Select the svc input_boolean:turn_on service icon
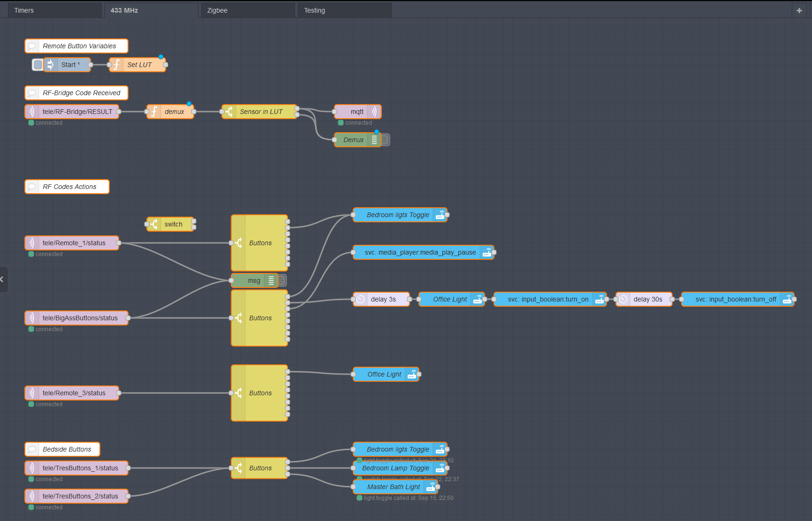 (599, 299)
